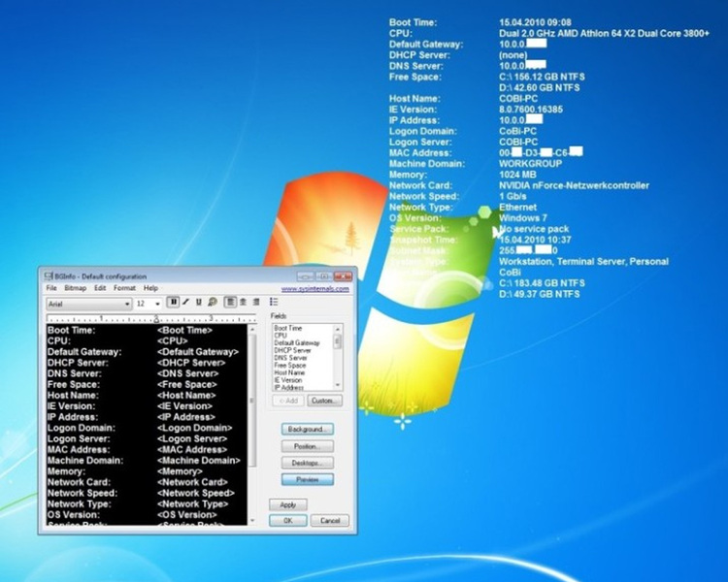Toggle bullet list formatting icon
This screenshot has height=582, width=728.
coord(274,303)
